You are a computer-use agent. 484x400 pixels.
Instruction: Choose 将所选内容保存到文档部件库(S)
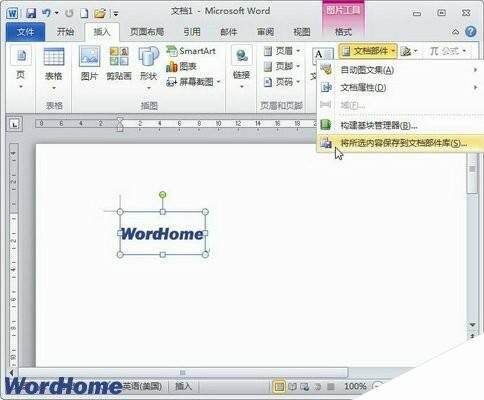(399, 143)
